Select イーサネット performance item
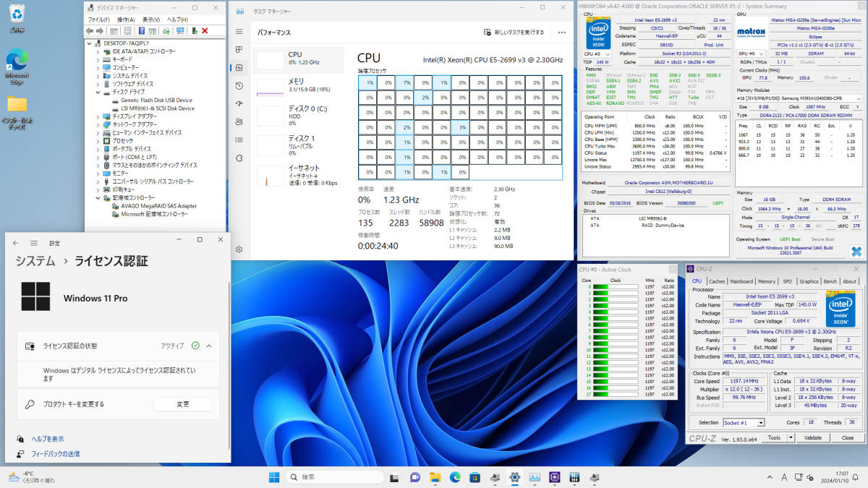The width and height of the screenshot is (868, 488). [299, 174]
